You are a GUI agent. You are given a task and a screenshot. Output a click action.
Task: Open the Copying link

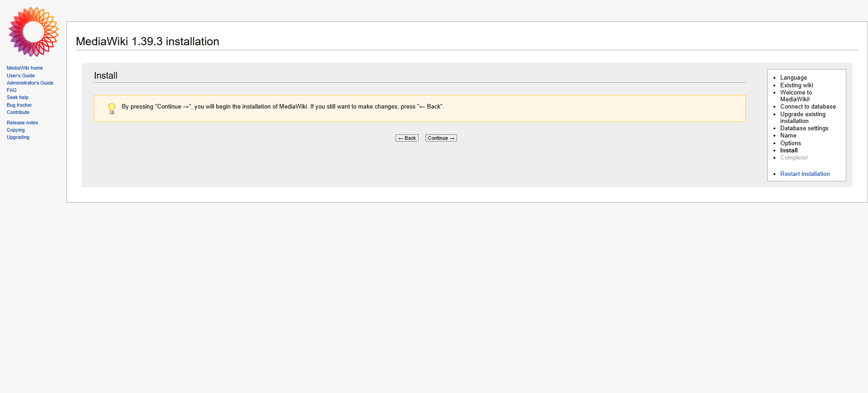click(x=16, y=130)
